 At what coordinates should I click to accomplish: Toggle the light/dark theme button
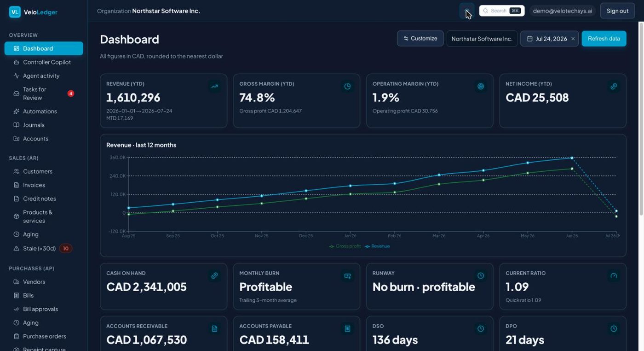click(x=467, y=11)
